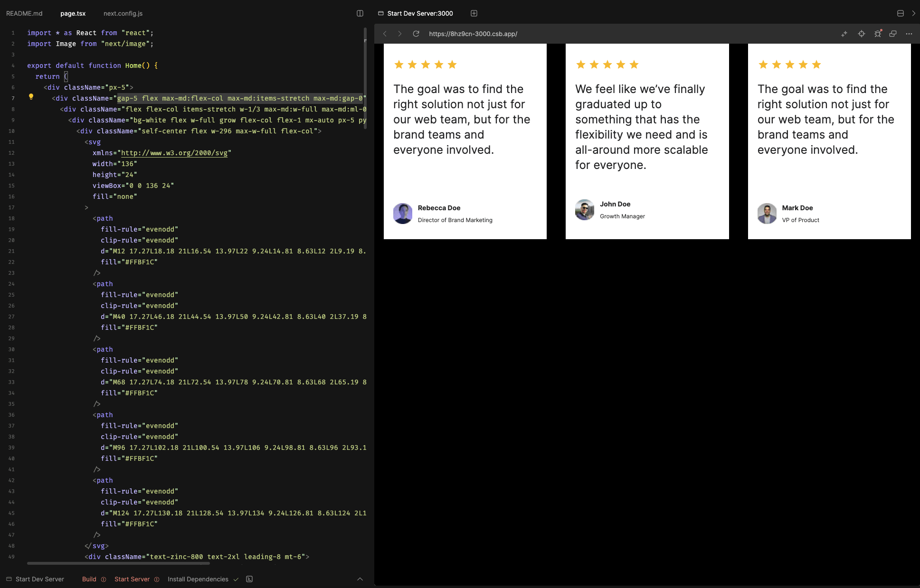Click the browser back arrow

pos(385,34)
